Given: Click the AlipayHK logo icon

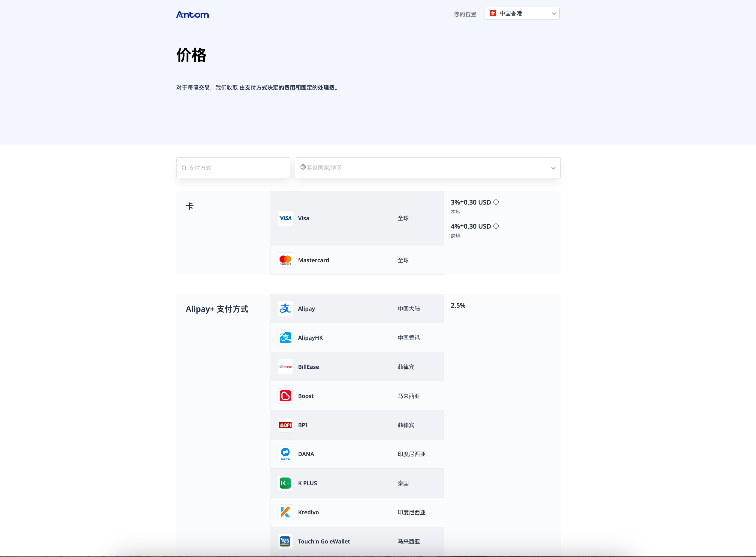Looking at the screenshot, I should pyautogui.click(x=285, y=337).
